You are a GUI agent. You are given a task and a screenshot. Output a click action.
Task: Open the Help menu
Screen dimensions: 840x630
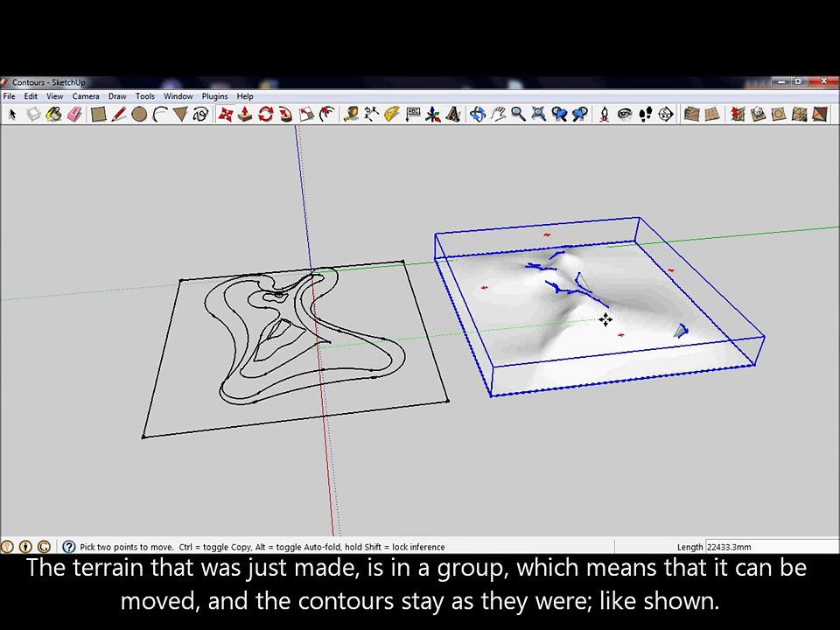tap(245, 96)
